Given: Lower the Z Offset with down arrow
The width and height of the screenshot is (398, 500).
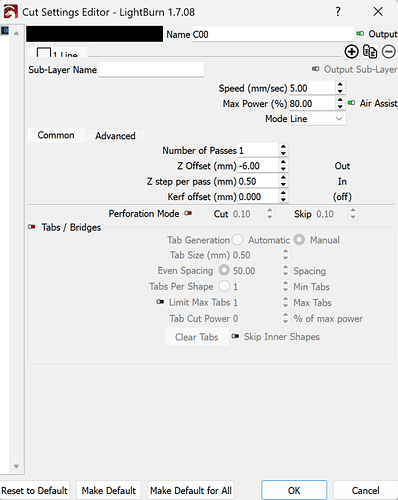Looking at the screenshot, I should pos(283,169).
